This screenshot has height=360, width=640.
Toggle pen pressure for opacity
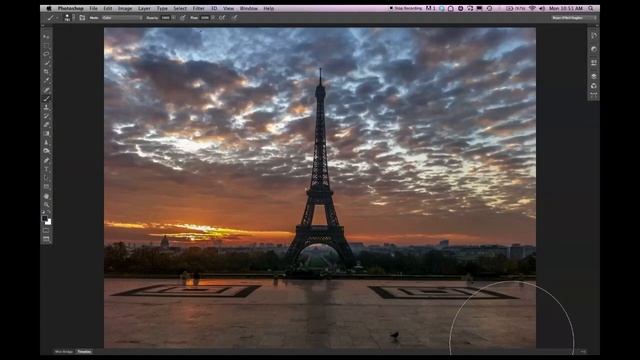click(x=182, y=18)
